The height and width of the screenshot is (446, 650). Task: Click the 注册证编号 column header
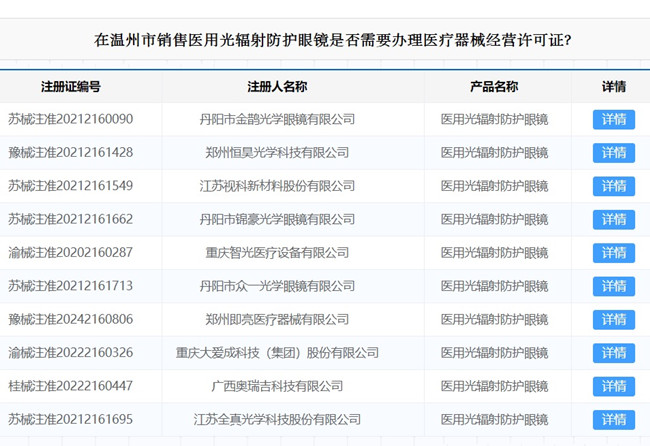point(71,87)
